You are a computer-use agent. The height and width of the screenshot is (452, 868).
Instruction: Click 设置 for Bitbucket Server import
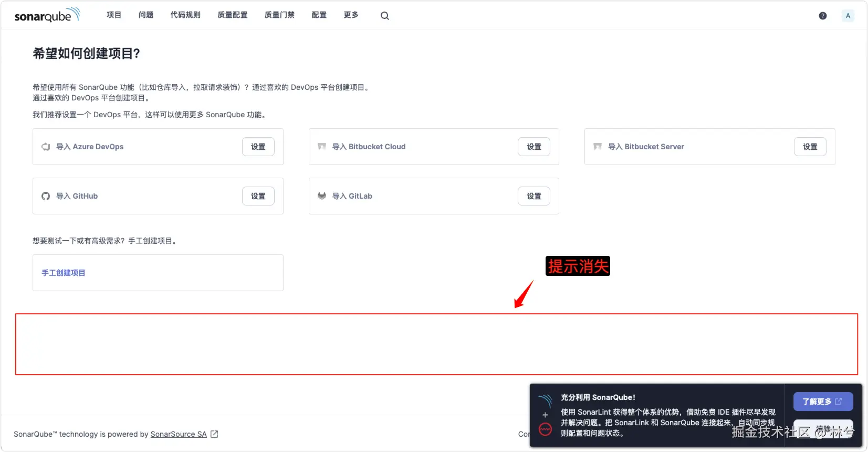tap(810, 147)
